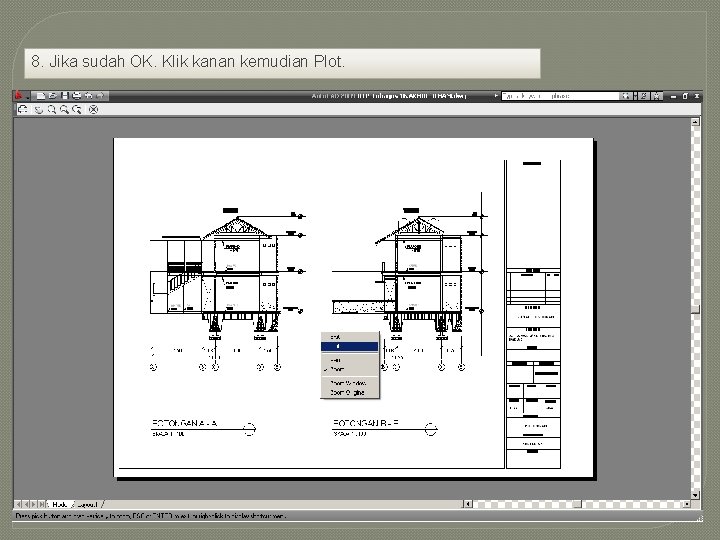Click the horizontal scrollbar thumb
The width and height of the screenshot is (720, 540).
coord(577,504)
